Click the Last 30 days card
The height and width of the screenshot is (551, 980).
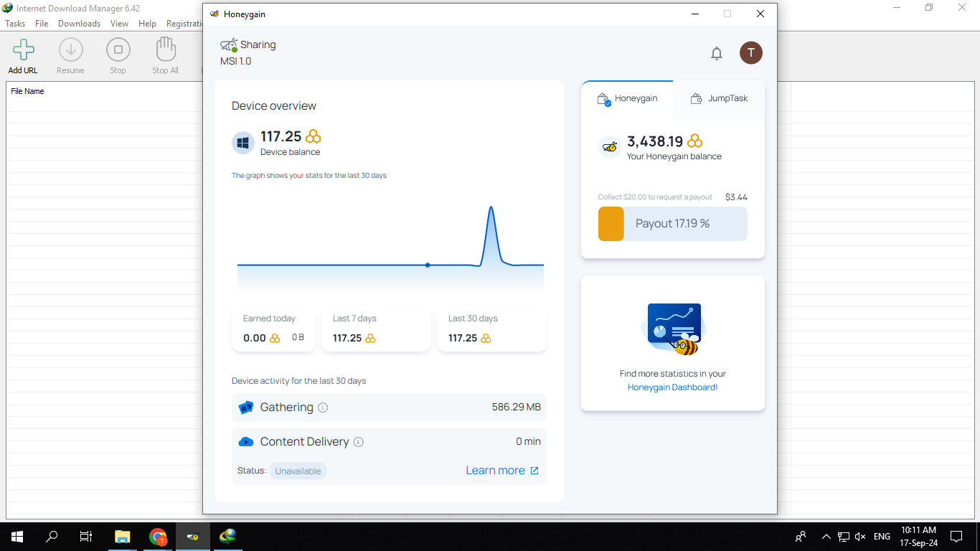491,330
